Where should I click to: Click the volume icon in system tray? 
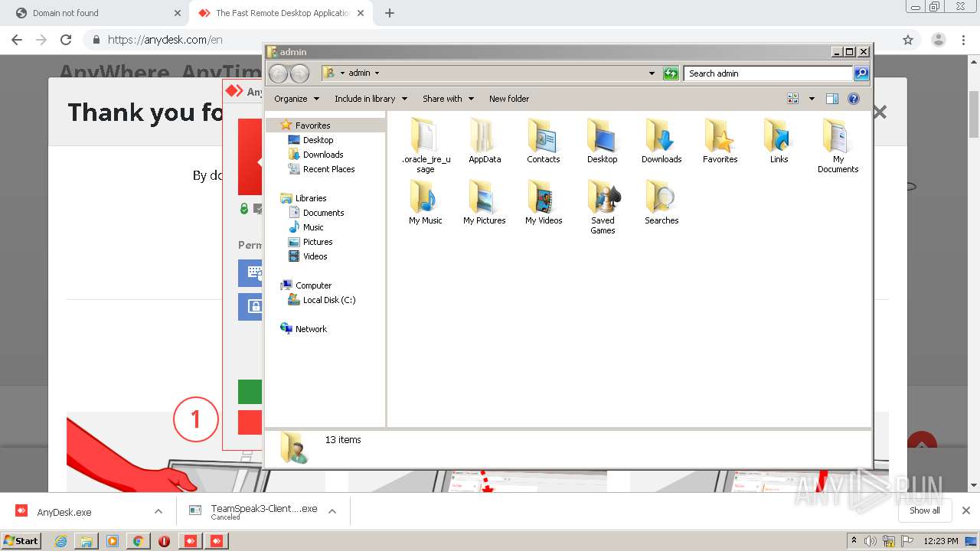[x=871, y=541]
